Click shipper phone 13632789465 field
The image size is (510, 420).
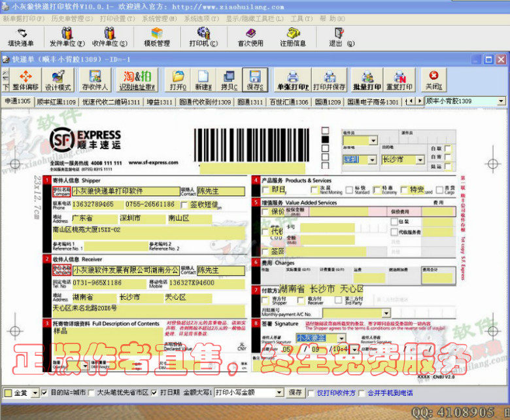(x=97, y=205)
